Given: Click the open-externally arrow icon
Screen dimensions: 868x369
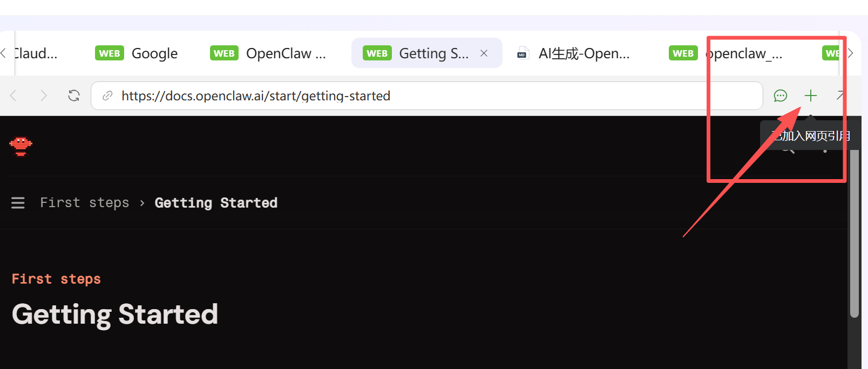Looking at the screenshot, I should click(840, 95).
